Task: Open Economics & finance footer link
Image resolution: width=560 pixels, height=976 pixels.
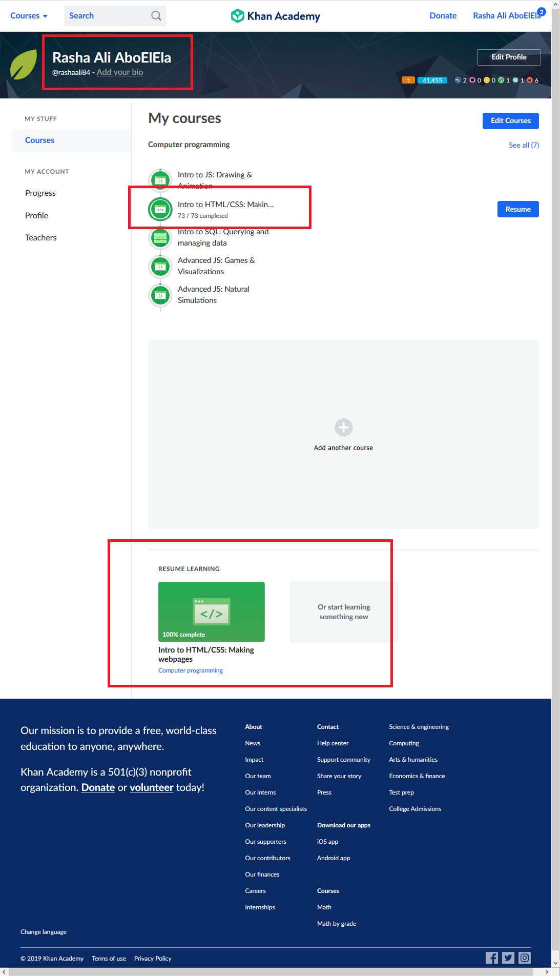Action: (417, 776)
